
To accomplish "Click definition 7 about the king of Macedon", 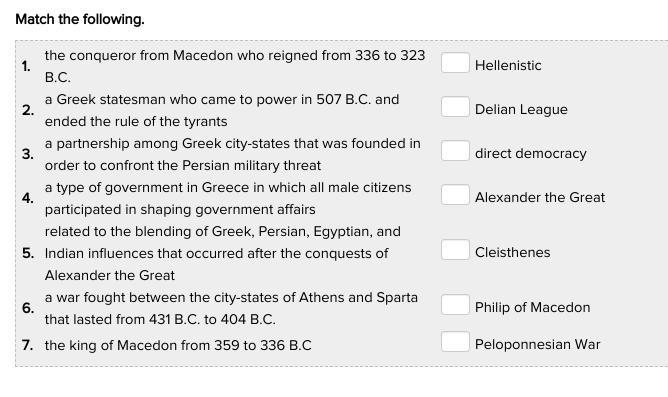I will (178, 345).
